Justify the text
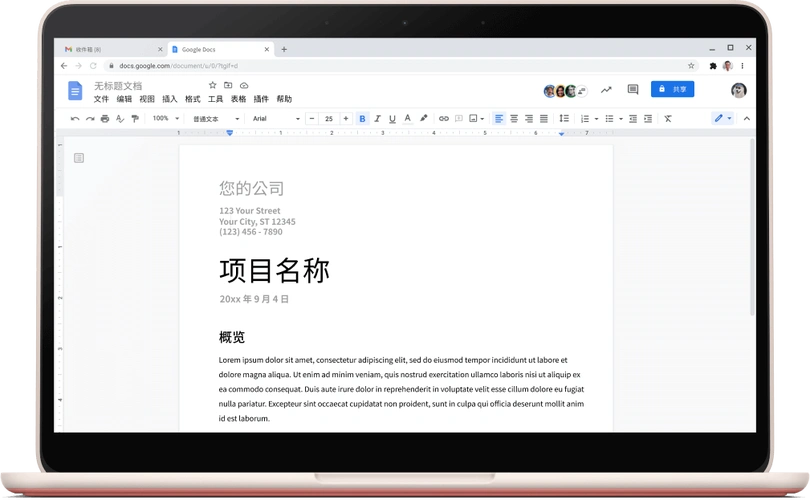The width and height of the screenshot is (810, 500). (544, 119)
